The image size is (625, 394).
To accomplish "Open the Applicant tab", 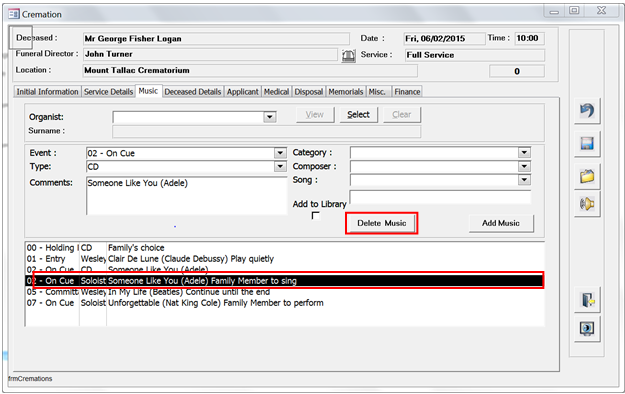I will (243, 92).
